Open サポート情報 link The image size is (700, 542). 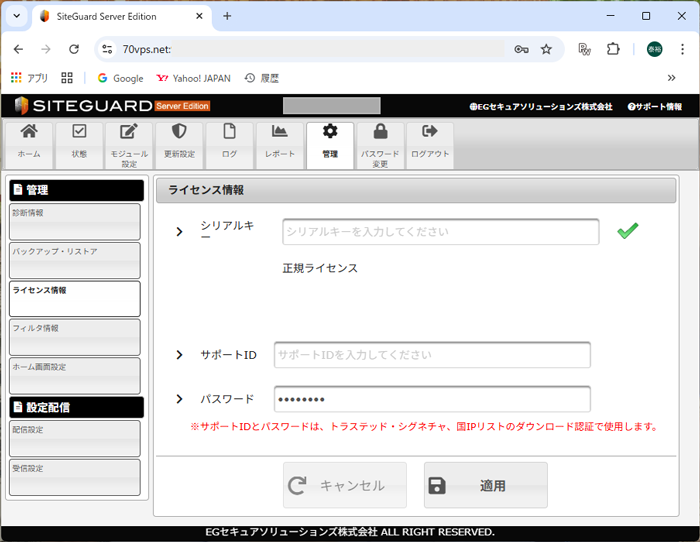(654, 107)
